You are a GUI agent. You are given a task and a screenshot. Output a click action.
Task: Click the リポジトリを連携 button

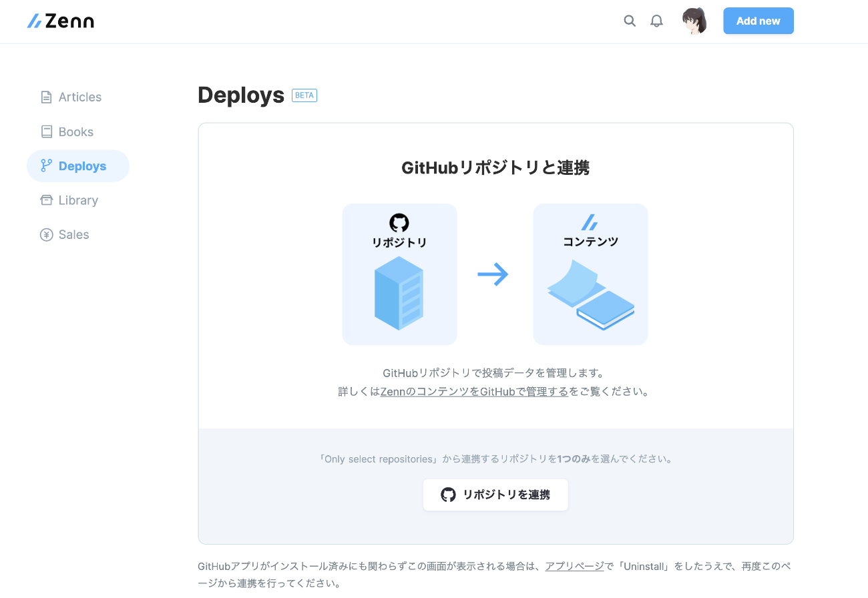tap(495, 495)
